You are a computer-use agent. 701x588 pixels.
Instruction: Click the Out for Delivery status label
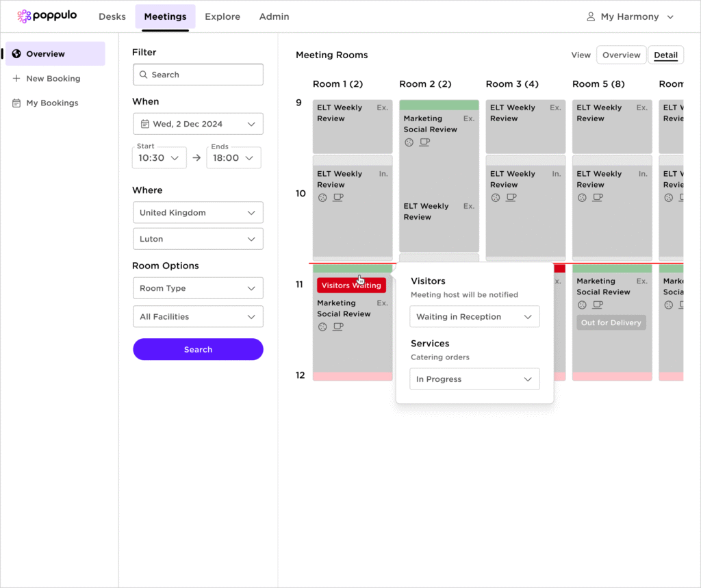[x=611, y=323]
